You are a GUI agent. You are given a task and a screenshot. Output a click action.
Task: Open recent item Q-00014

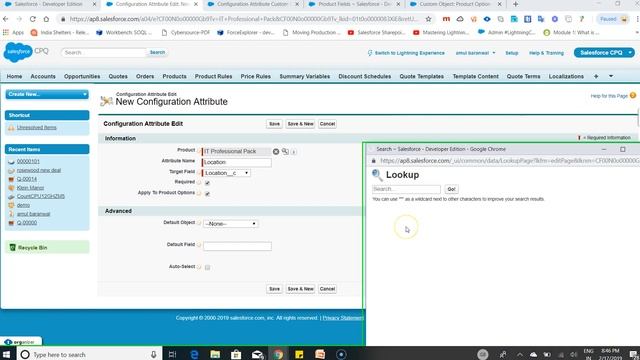pos(27,179)
